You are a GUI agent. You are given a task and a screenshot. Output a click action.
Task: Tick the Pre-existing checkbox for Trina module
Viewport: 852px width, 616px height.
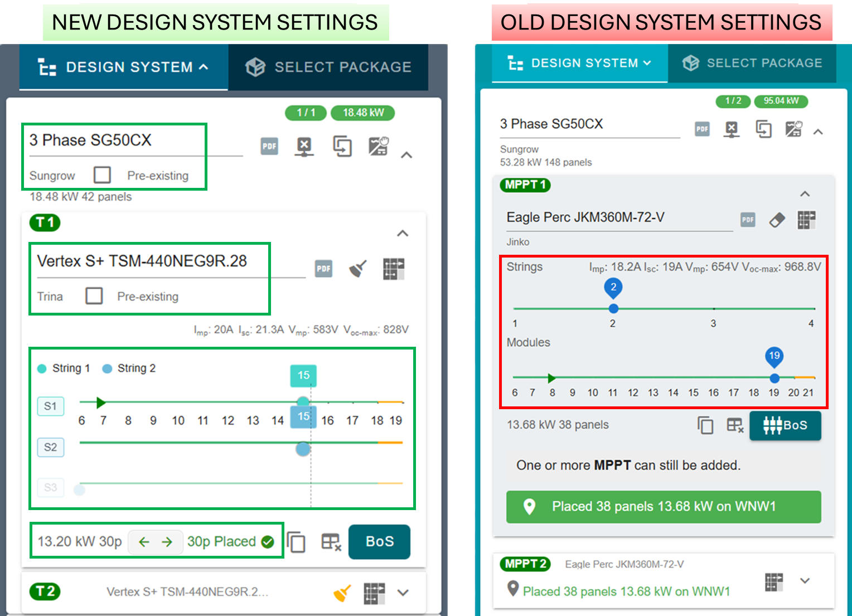[x=94, y=296]
